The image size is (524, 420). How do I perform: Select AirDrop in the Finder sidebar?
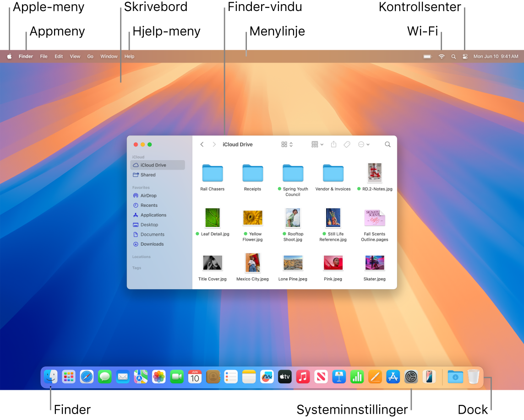(158, 196)
